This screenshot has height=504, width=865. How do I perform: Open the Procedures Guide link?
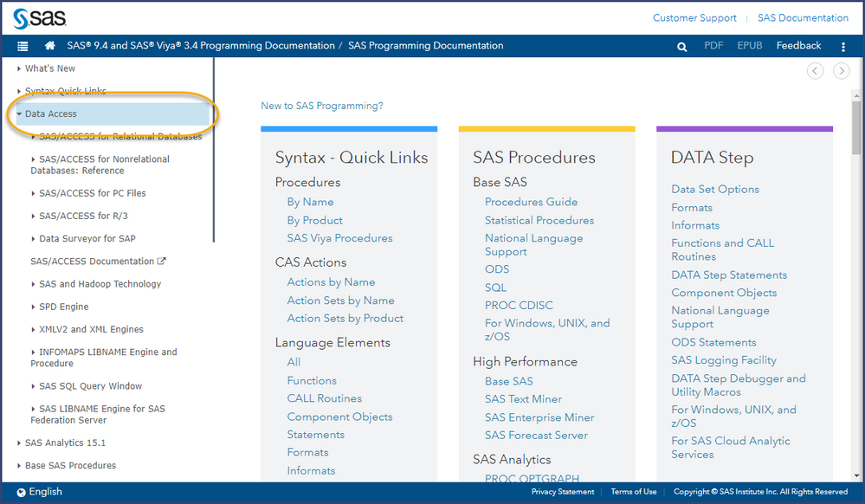pyautogui.click(x=531, y=202)
